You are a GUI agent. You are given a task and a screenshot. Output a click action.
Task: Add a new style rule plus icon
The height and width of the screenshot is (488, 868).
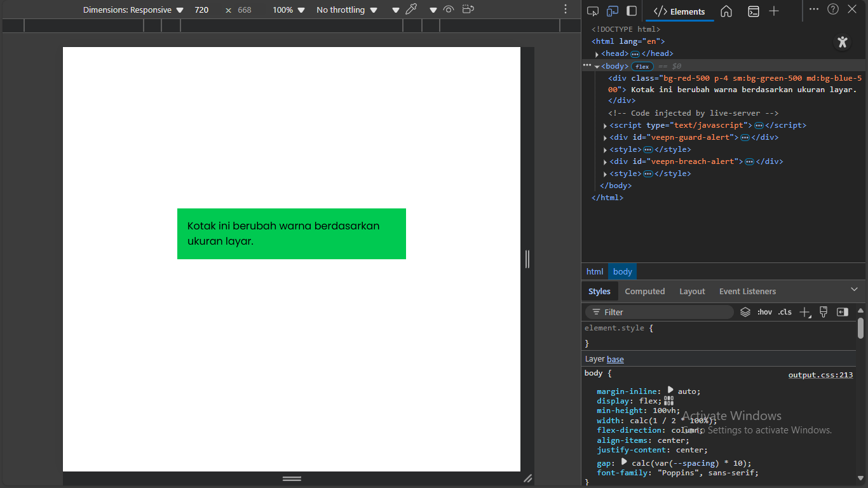click(805, 312)
